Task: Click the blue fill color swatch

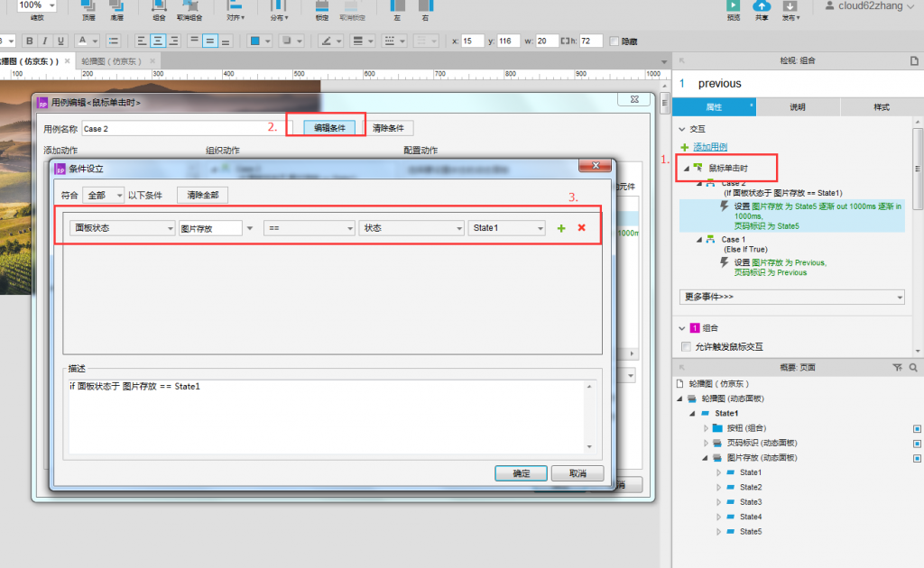Action: pyautogui.click(x=255, y=41)
